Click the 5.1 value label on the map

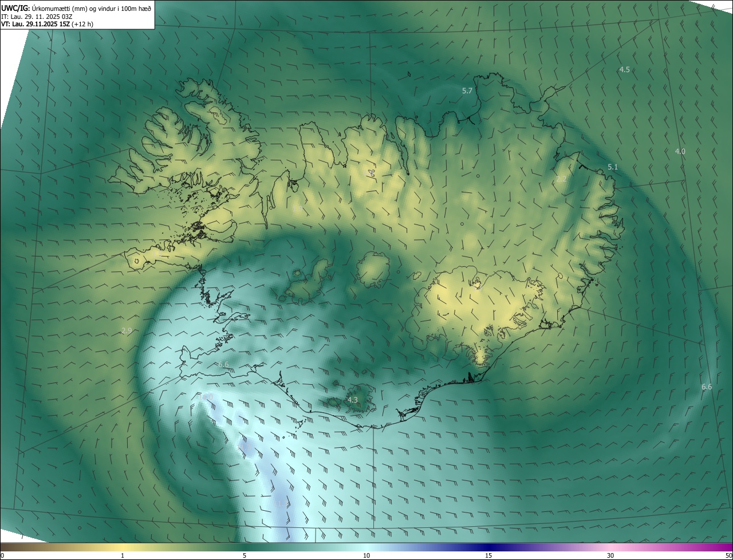click(x=613, y=167)
